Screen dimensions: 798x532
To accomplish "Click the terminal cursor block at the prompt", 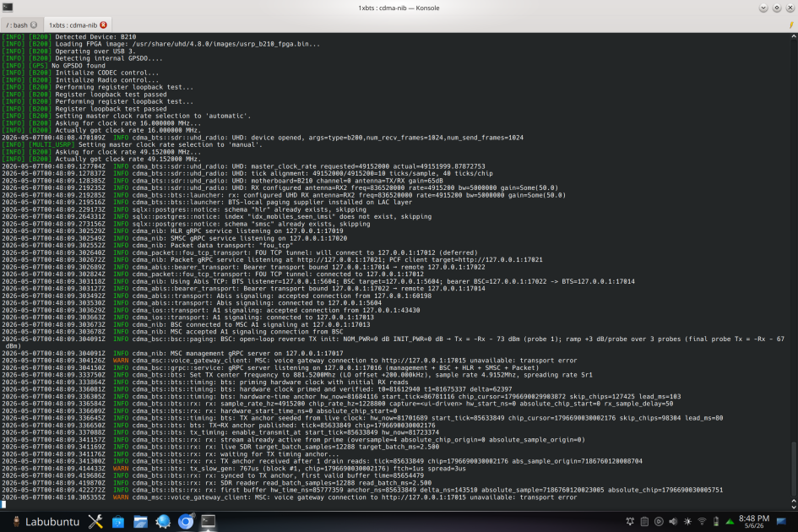I will (3, 504).
